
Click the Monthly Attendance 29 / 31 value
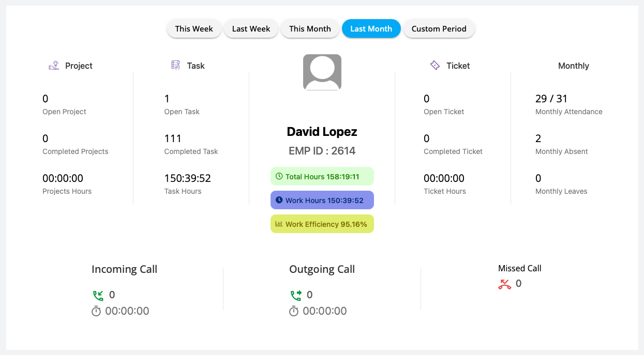click(551, 99)
